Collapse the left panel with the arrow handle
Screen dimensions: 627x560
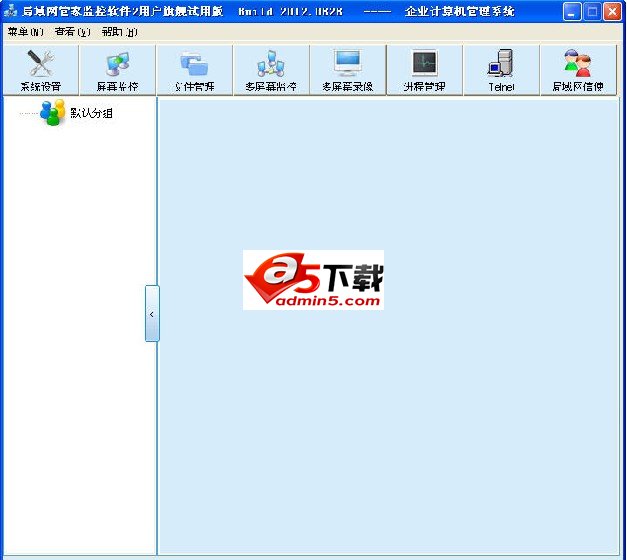click(152, 314)
